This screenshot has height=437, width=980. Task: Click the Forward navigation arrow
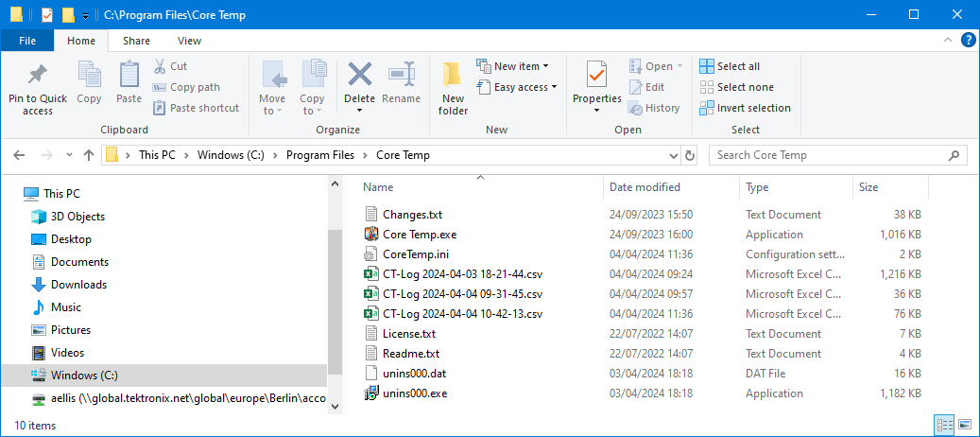pyautogui.click(x=46, y=155)
